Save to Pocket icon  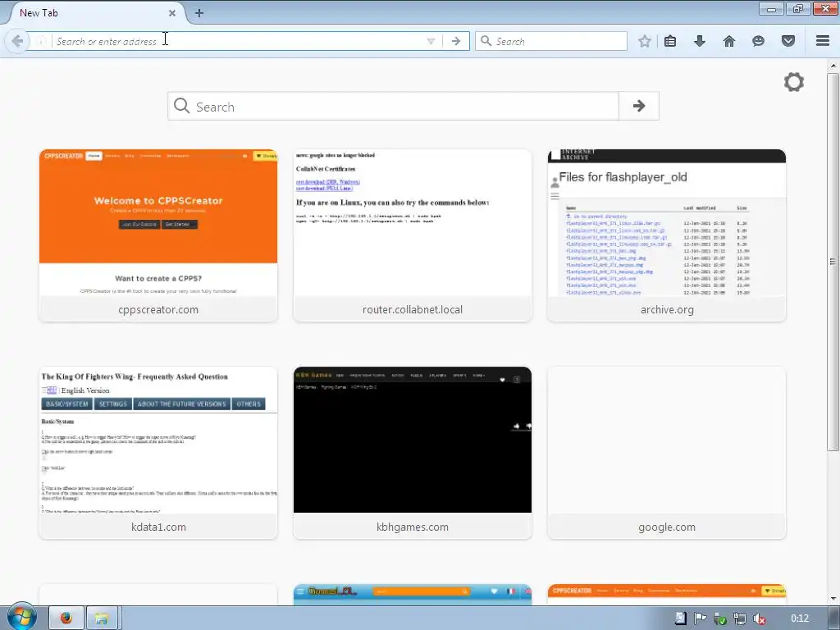(788, 41)
